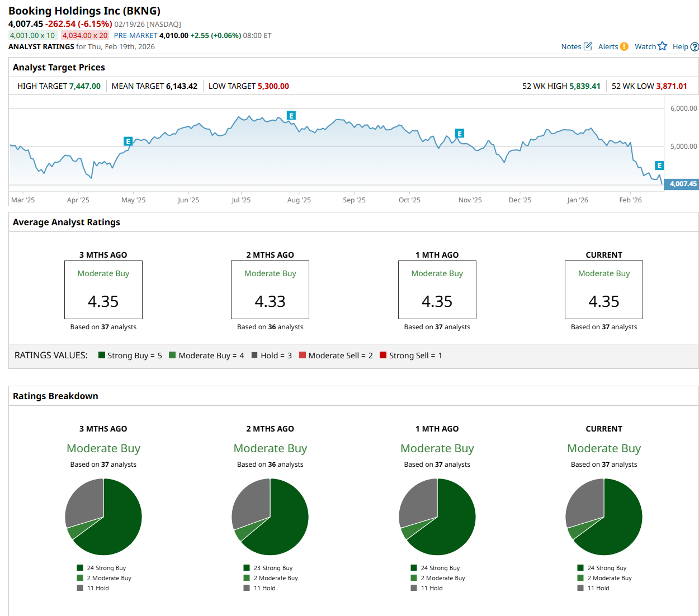Viewport: 699px width, 616px height.
Task: Click the Watch link text
Action: point(645,47)
